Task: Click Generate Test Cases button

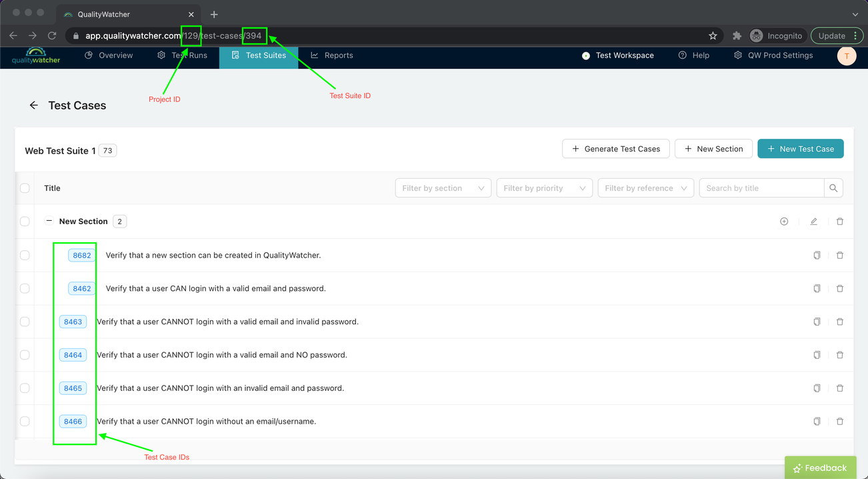Action: click(615, 149)
